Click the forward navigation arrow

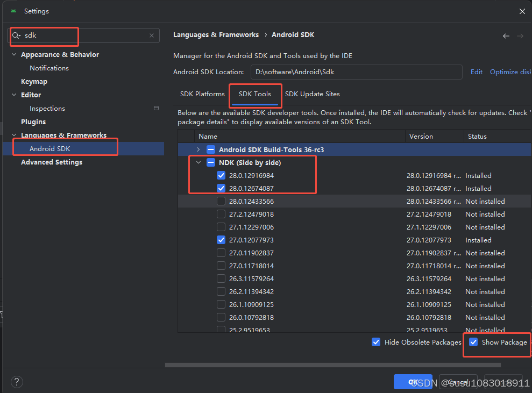coord(520,35)
